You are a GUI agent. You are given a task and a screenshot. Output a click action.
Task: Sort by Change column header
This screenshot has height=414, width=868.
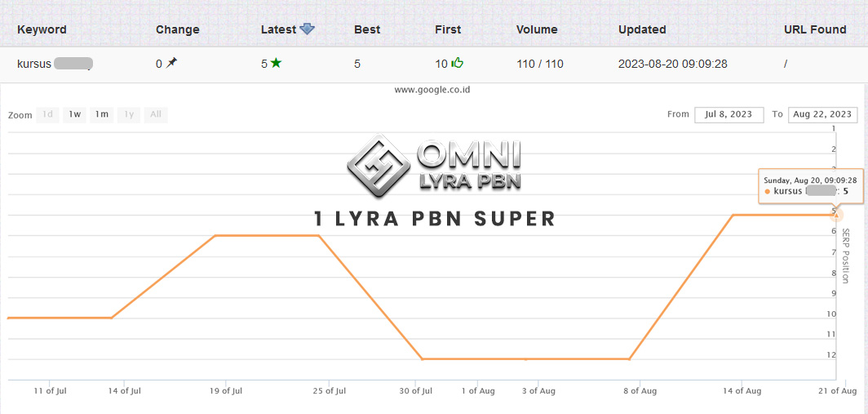click(178, 30)
